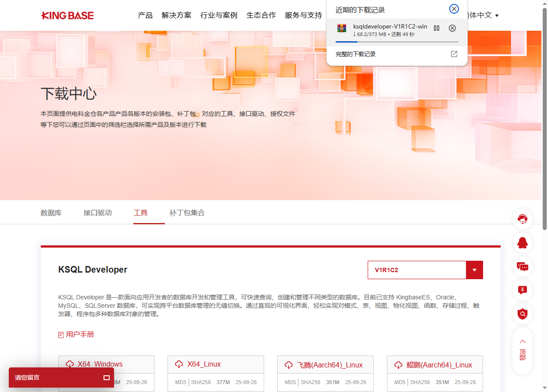Image resolution: width=548 pixels, height=392 pixels.
Task: Switch to the 数据库 tab
Action: (51, 213)
